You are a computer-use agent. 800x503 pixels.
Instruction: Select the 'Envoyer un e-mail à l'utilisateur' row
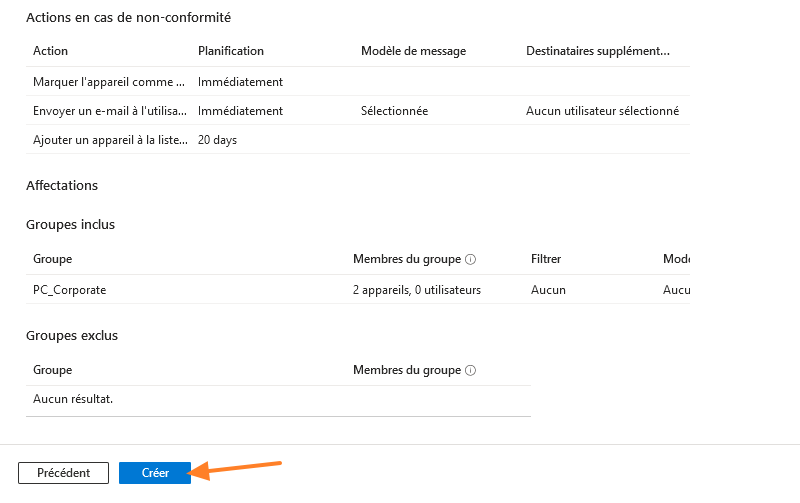pyautogui.click(x=109, y=111)
